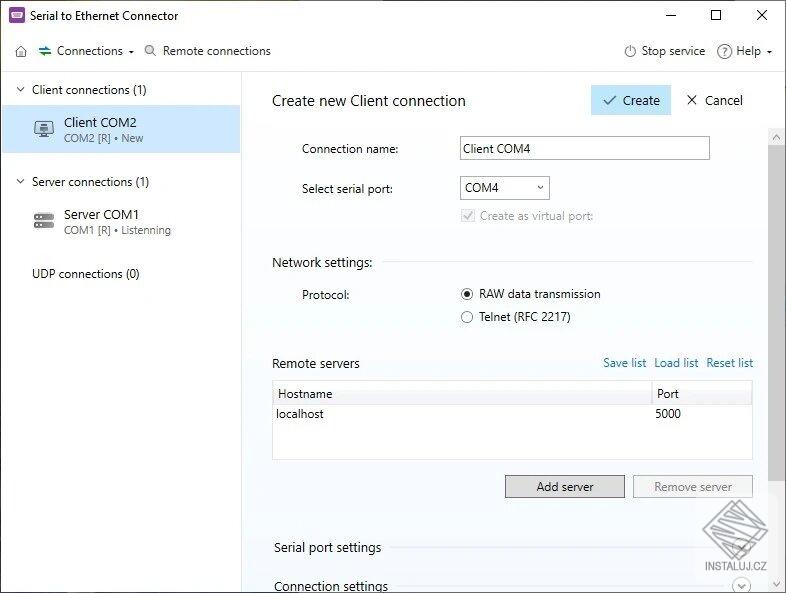786x593 pixels.
Task: Click the Connections arrows icon
Action: point(45,51)
